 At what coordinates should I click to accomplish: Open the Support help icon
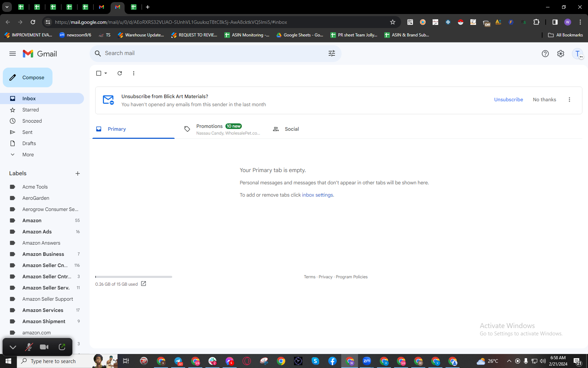[x=545, y=54]
